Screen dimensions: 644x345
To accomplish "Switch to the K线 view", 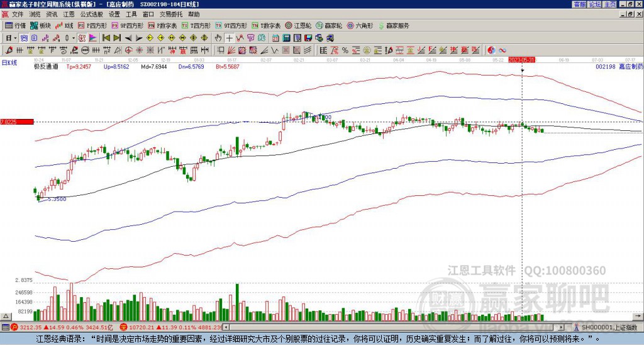I will (x=65, y=25).
